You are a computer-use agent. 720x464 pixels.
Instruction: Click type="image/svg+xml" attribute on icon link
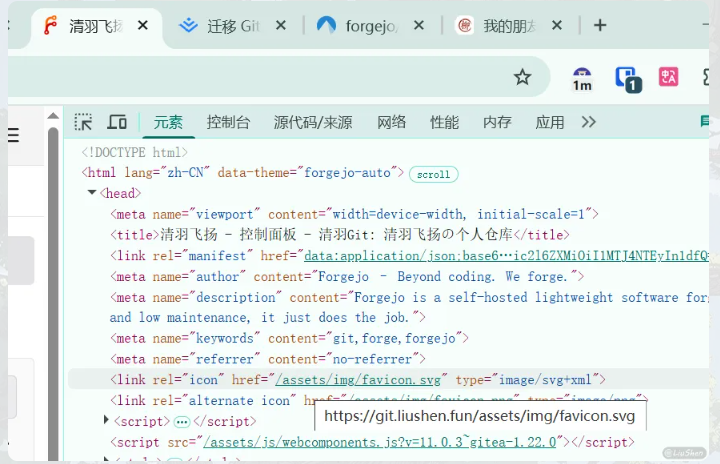[527, 380]
